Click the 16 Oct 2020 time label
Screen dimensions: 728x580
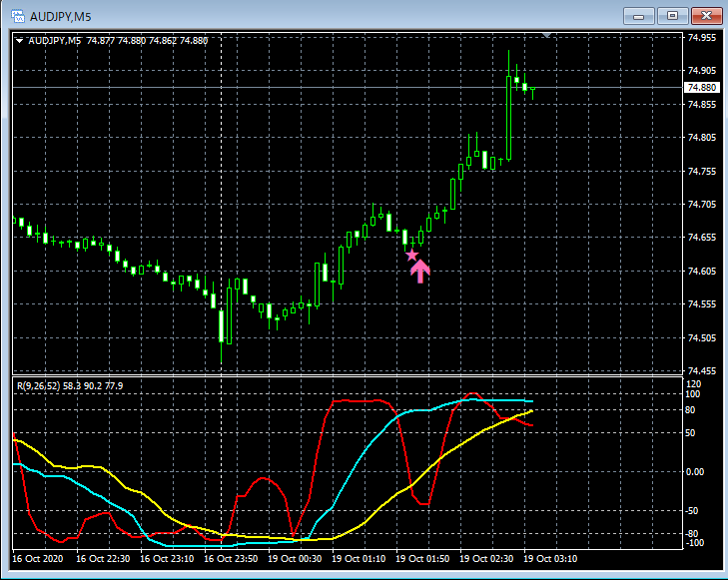pos(38,559)
